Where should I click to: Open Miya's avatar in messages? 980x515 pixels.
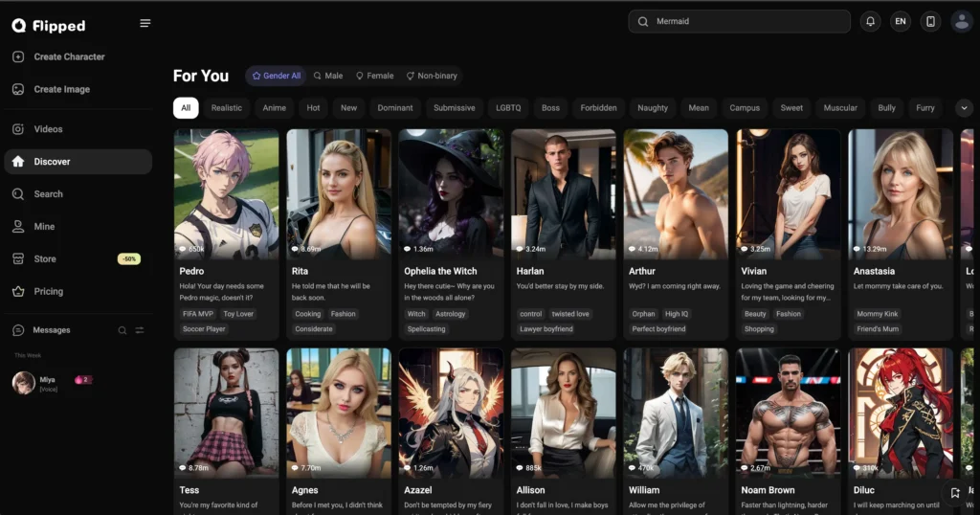coord(24,383)
